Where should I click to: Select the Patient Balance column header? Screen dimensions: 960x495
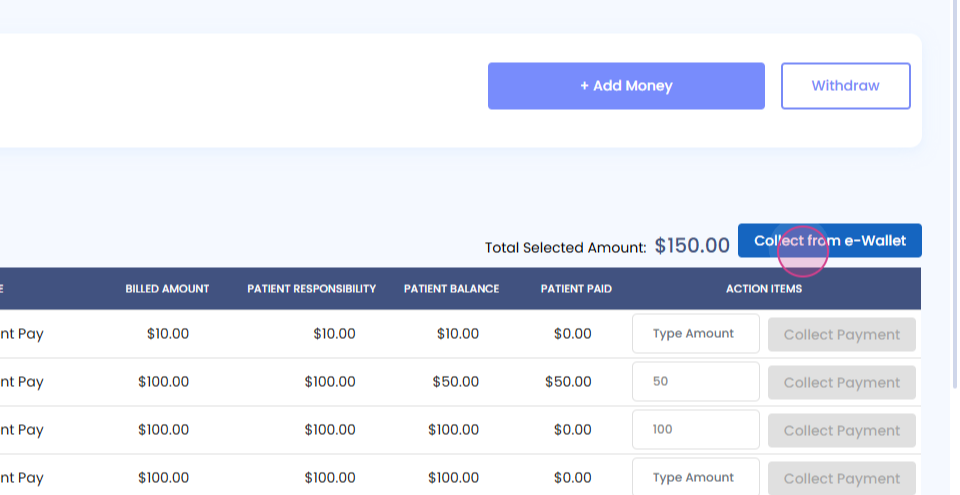click(451, 289)
